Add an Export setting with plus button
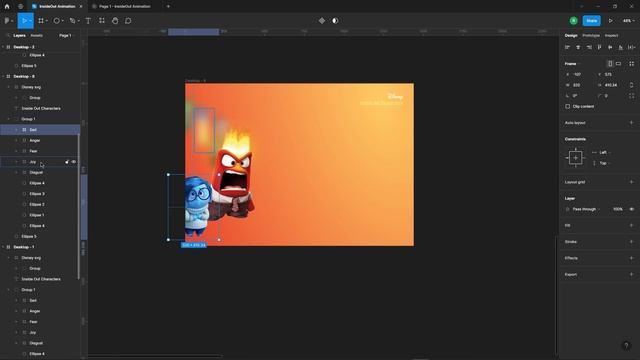 631,274
